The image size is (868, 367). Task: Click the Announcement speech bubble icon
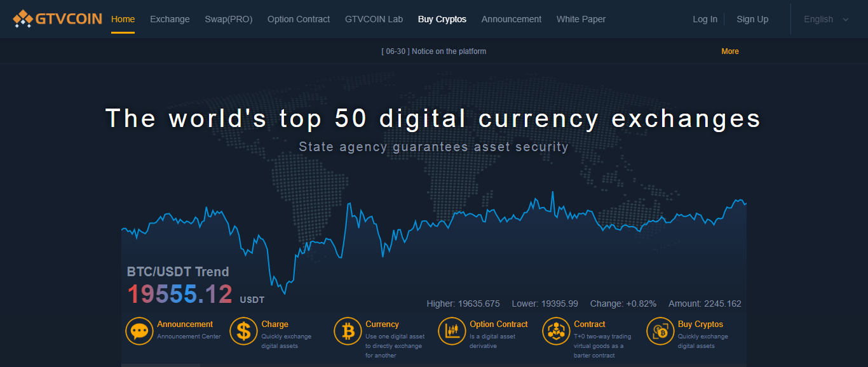tap(139, 331)
